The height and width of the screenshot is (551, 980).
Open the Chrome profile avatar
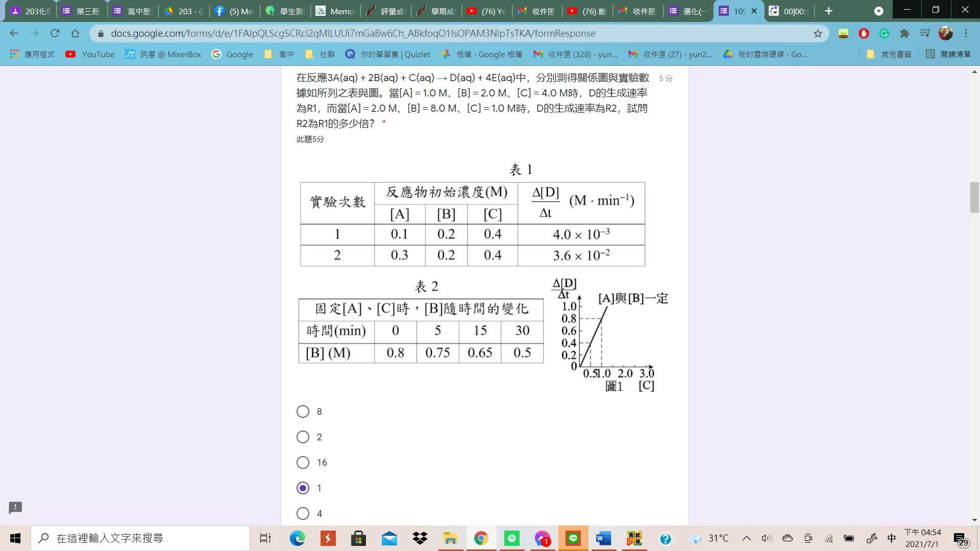tap(945, 33)
